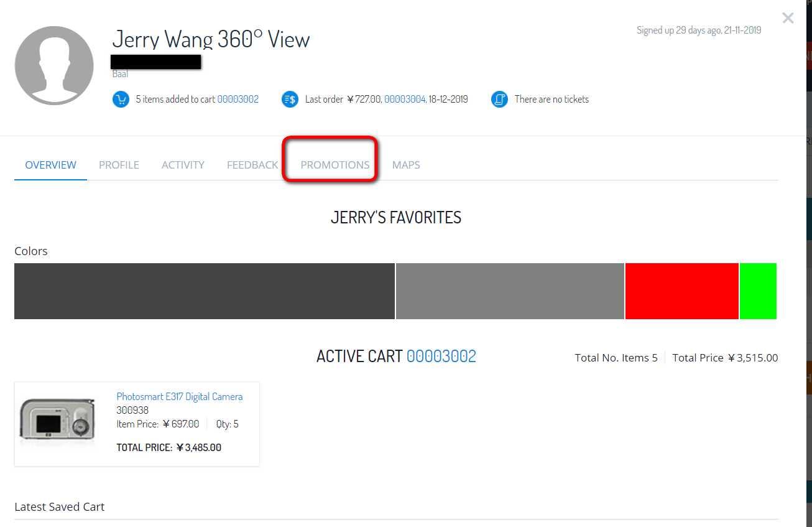Click the red favorite color bar
The width and height of the screenshot is (812, 527).
682,291
